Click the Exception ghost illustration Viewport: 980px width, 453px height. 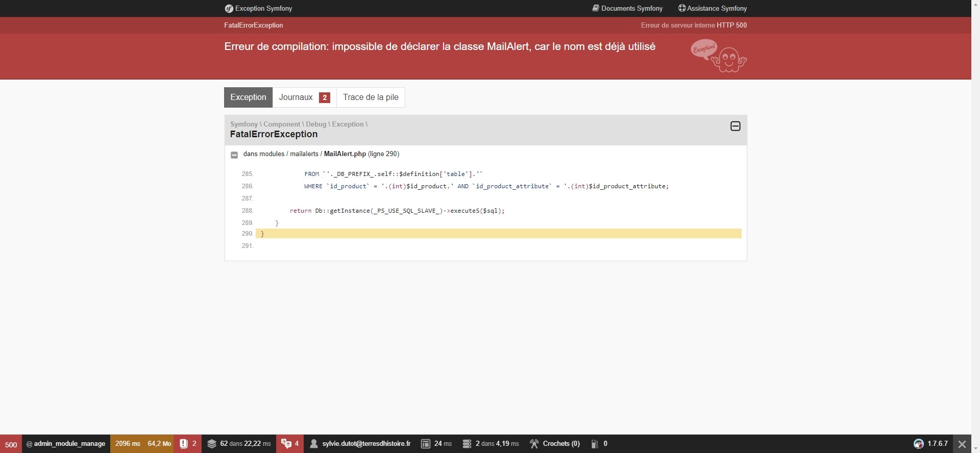719,56
